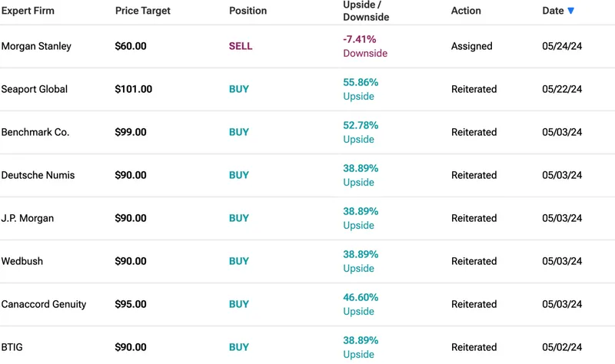
Task: Sort by the Price Target column header
Action: point(142,11)
